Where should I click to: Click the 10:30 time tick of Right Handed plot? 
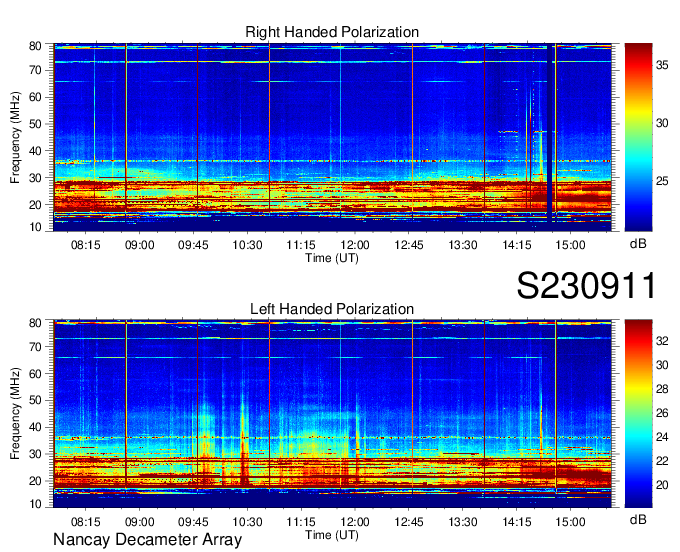pos(247,245)
